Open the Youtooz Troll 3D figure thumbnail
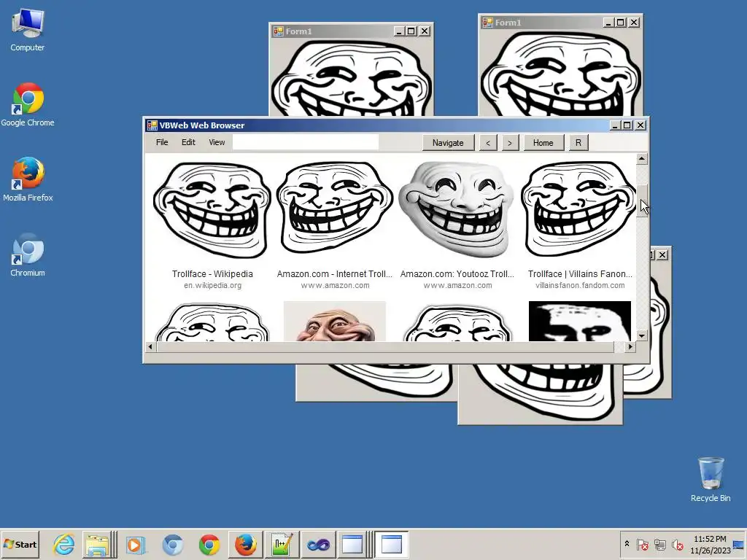The width and height of the screenshot is (747, 560). point(457,209)
